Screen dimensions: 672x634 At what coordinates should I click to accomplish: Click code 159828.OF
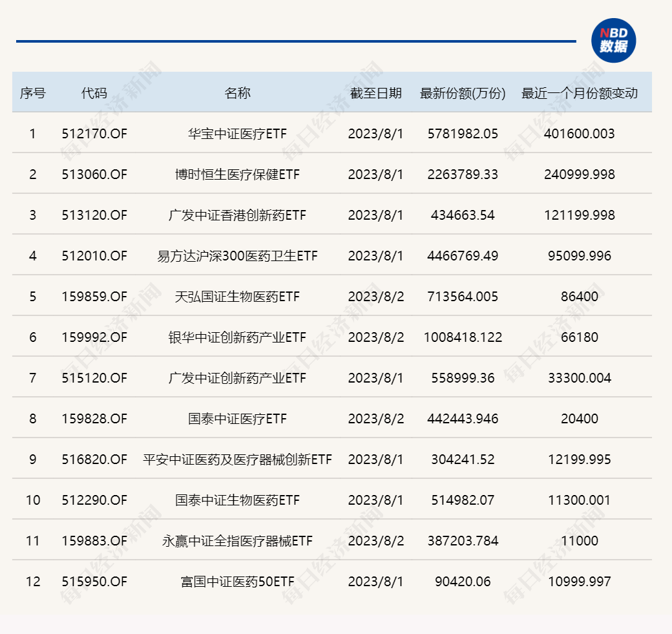[x=94, y=419]
